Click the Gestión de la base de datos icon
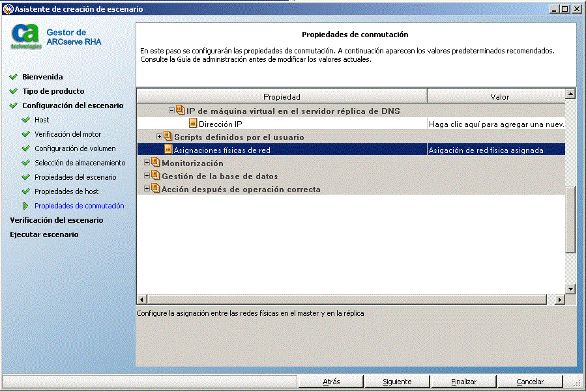 (155, 176)
